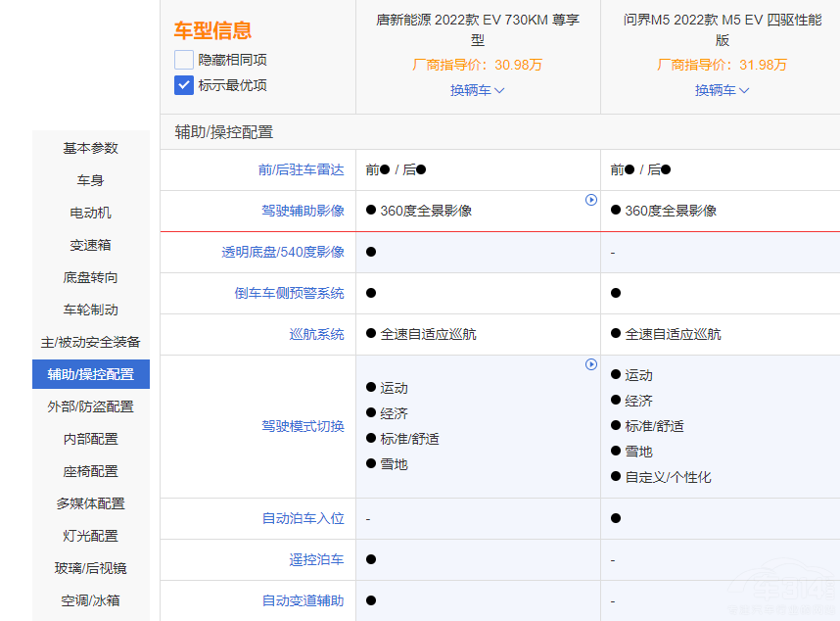Uncheck the 标示最优项 checkbox
The image size is (840, 621).
(184, 85)
